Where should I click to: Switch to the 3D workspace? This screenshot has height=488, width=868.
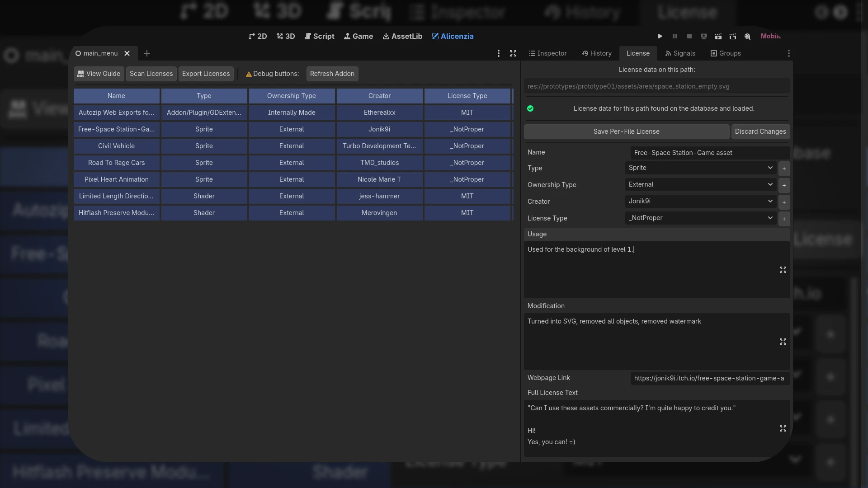[286, 36]
